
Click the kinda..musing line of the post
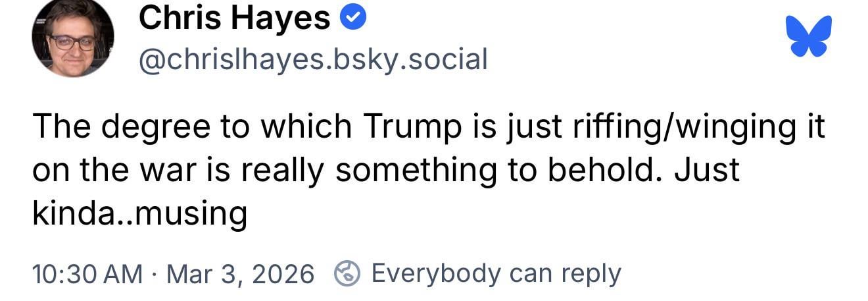coord(139,213)
